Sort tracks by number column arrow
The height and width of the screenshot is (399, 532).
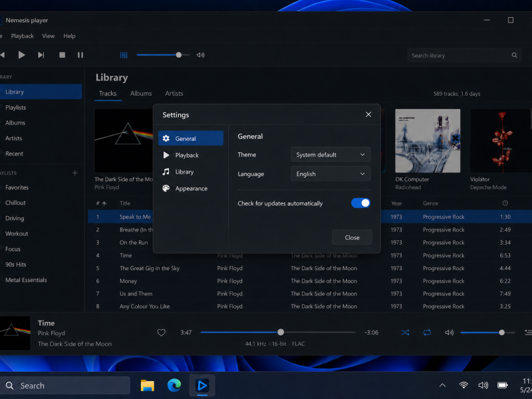[104, 203]
